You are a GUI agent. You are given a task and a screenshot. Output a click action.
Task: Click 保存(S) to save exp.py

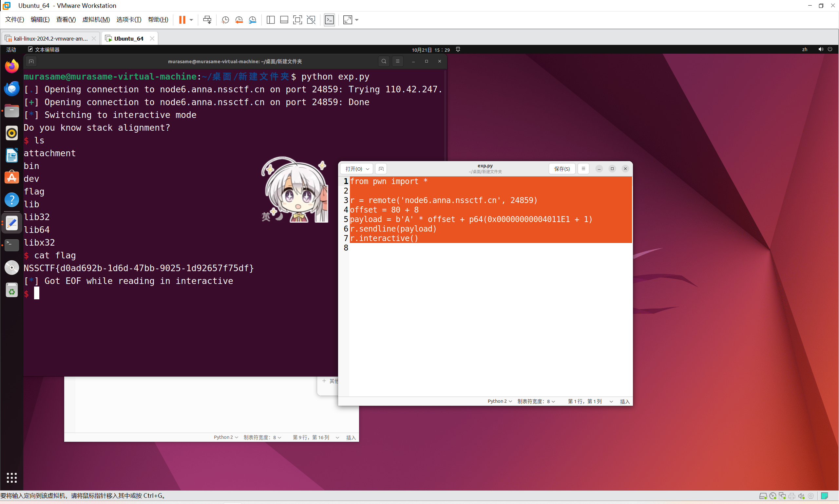562,169
